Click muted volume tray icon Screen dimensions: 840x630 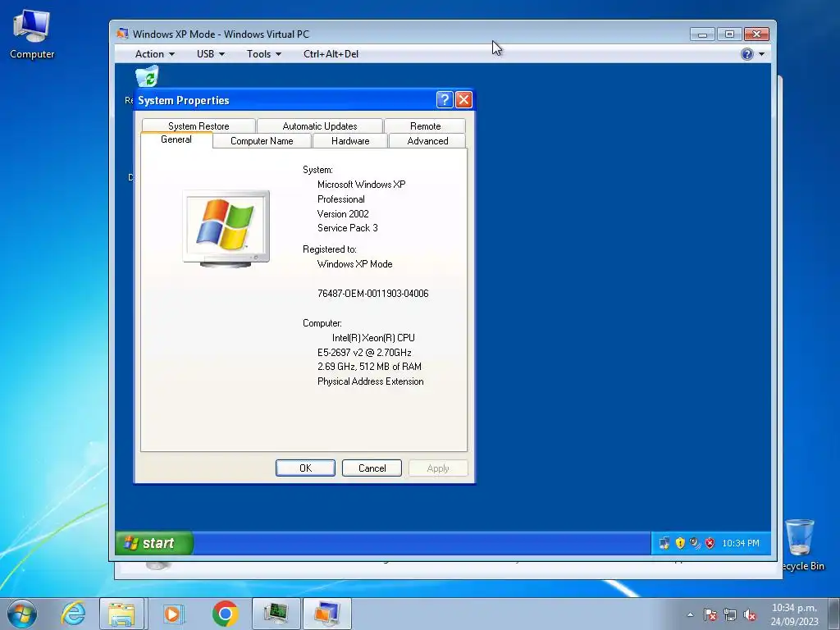tap(750, 614)
